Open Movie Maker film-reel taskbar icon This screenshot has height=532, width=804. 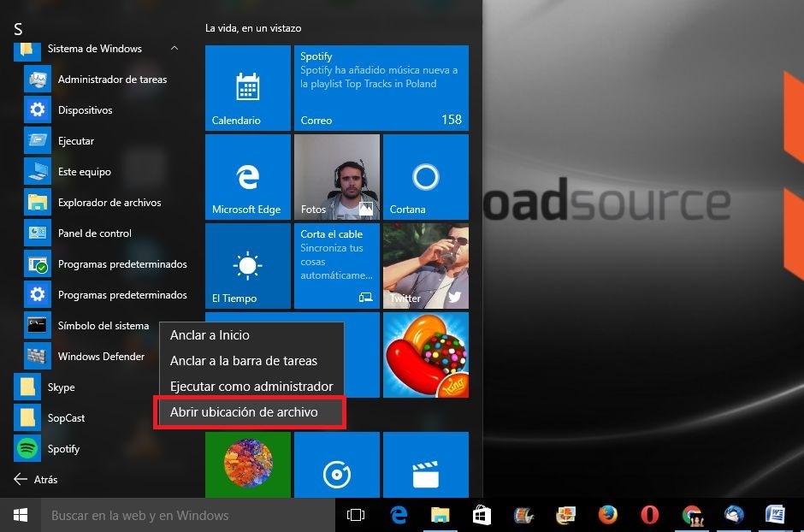tap(523, 515)
